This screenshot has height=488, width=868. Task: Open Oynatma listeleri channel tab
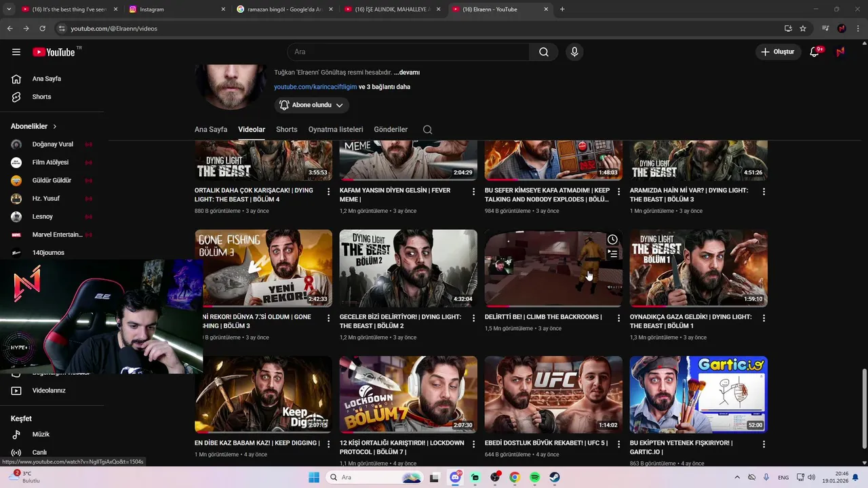click(336, 129)
